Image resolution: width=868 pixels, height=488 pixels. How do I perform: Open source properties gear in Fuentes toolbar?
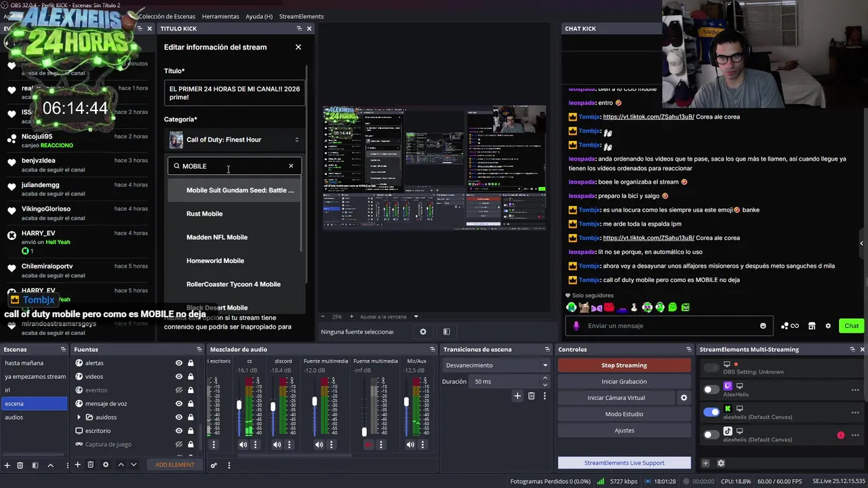click(105, 464)
